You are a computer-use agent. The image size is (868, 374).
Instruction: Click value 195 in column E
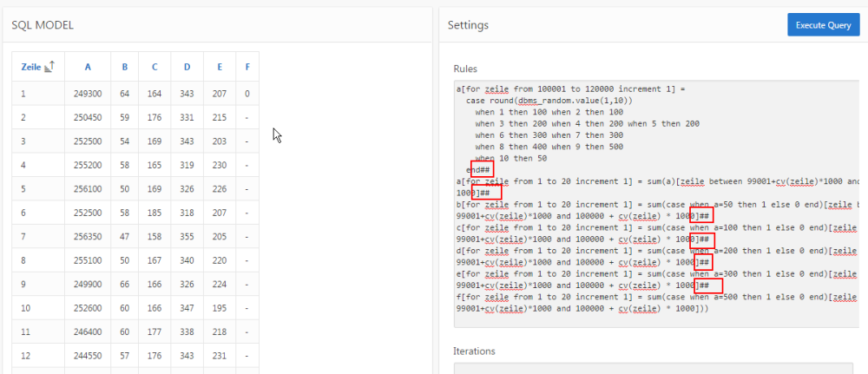click(220, 308)
